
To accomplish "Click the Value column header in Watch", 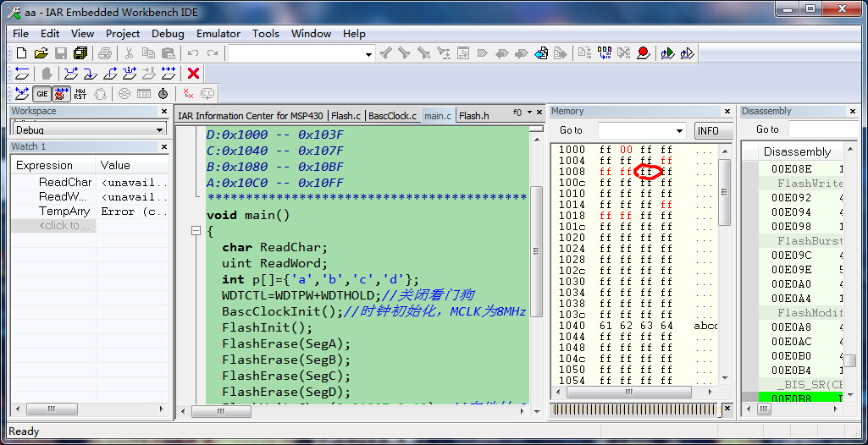I will point(132,165).
